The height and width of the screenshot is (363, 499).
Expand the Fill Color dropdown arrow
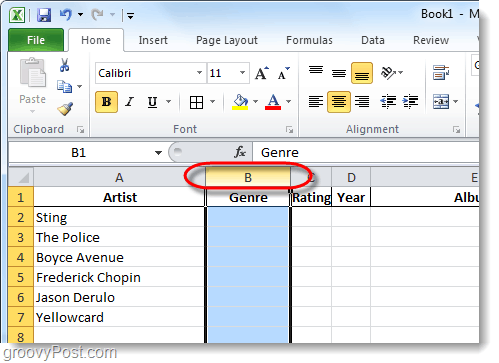coord(255,102)
